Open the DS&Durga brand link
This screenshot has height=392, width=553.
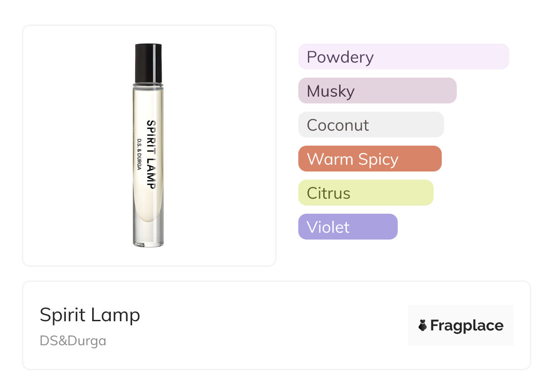click(73, 341)
